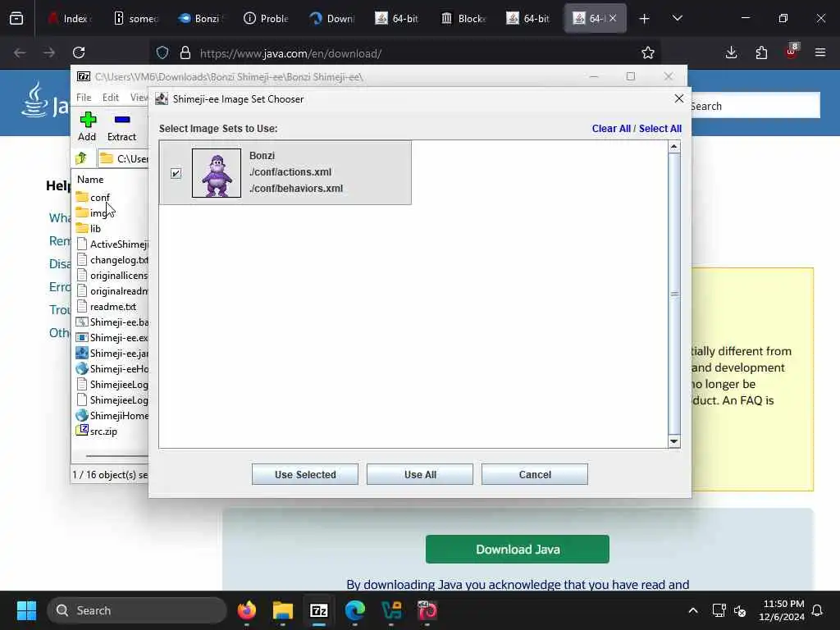Click the Use All button
Screen dimensions: 840x630
click(420, 474)
